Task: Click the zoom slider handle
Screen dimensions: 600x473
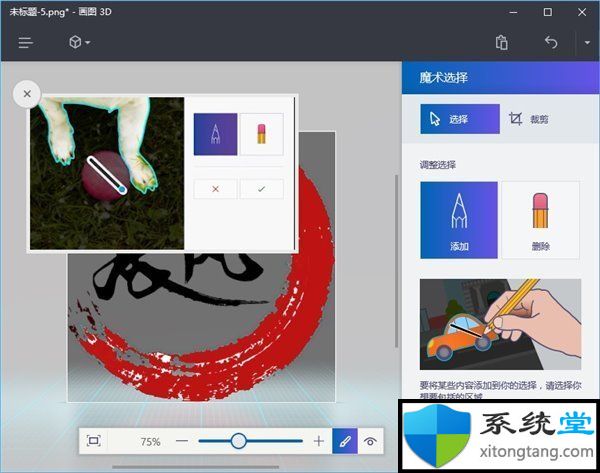Action: tap(239, 441)
